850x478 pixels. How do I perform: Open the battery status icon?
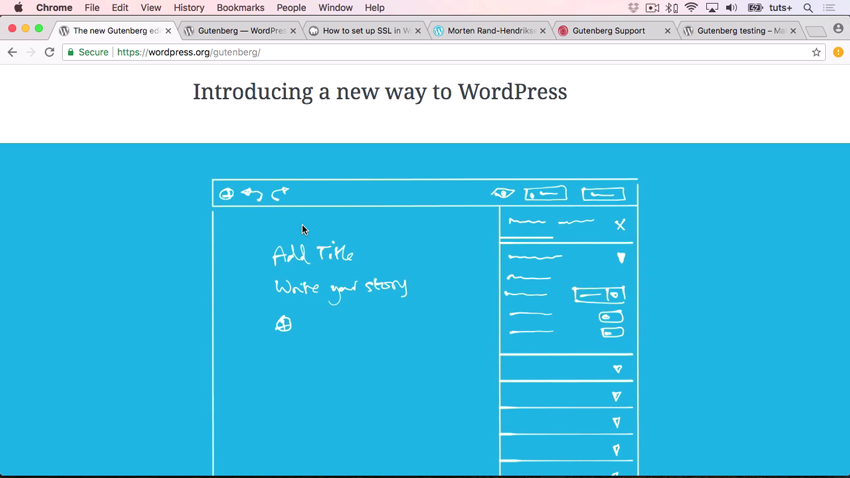click(x=755, y=8)
